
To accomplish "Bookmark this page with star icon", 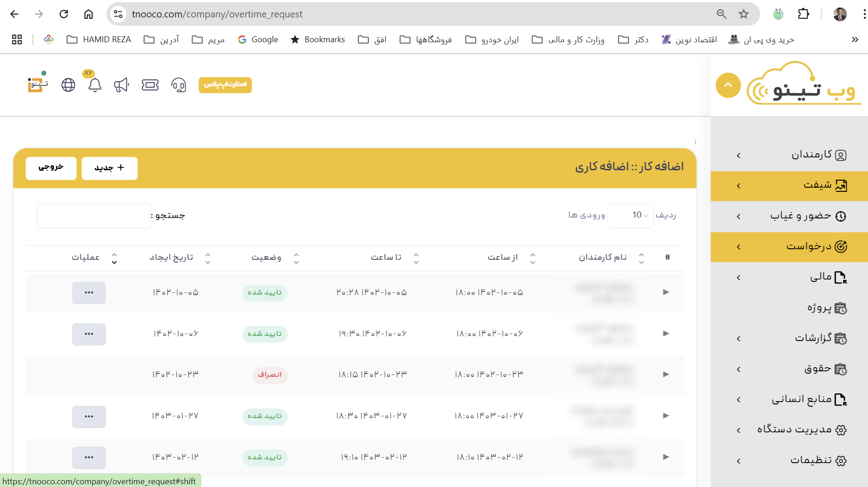I will tap(744, 14).
